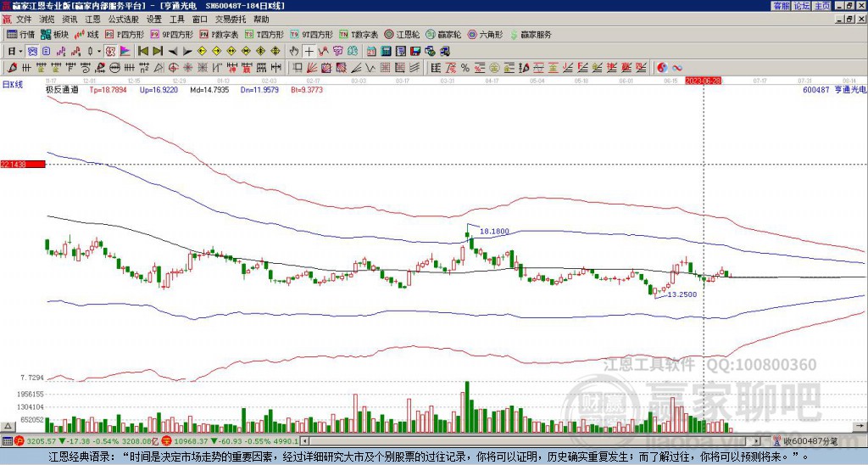
Task: Click the save floppy-disk icon
Action: click(x=415, y=52)
